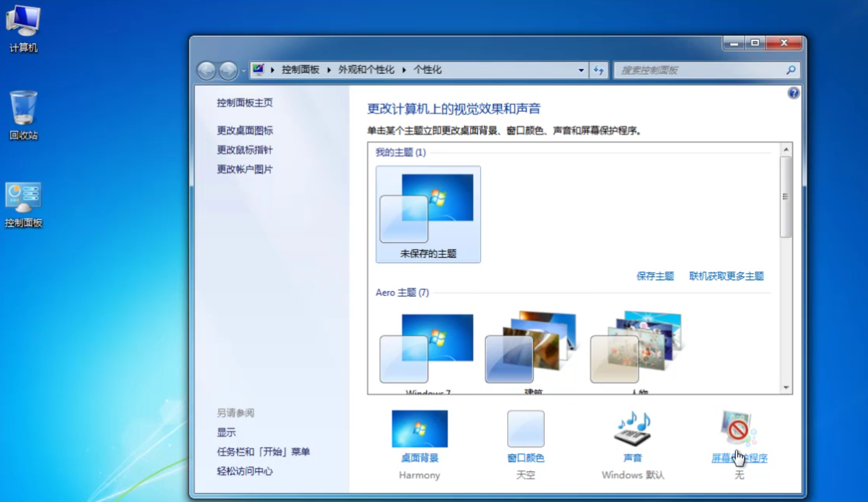
Task: Open 控制面板主页 in the left sidebar
Action: click(x=244, y=103)
